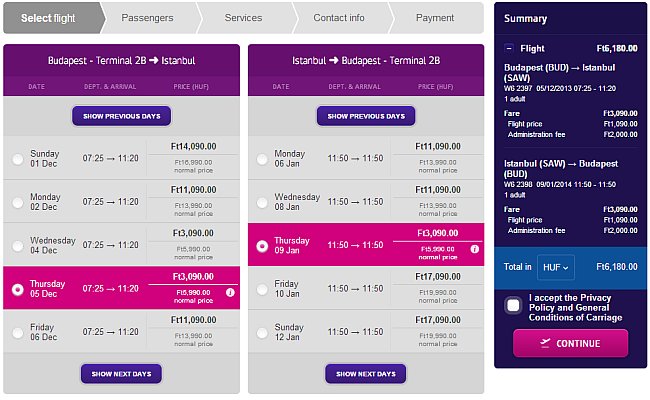Open the Services step tab
The height and width of the screenshot is (400, 650).
click(x=243, y=18)
